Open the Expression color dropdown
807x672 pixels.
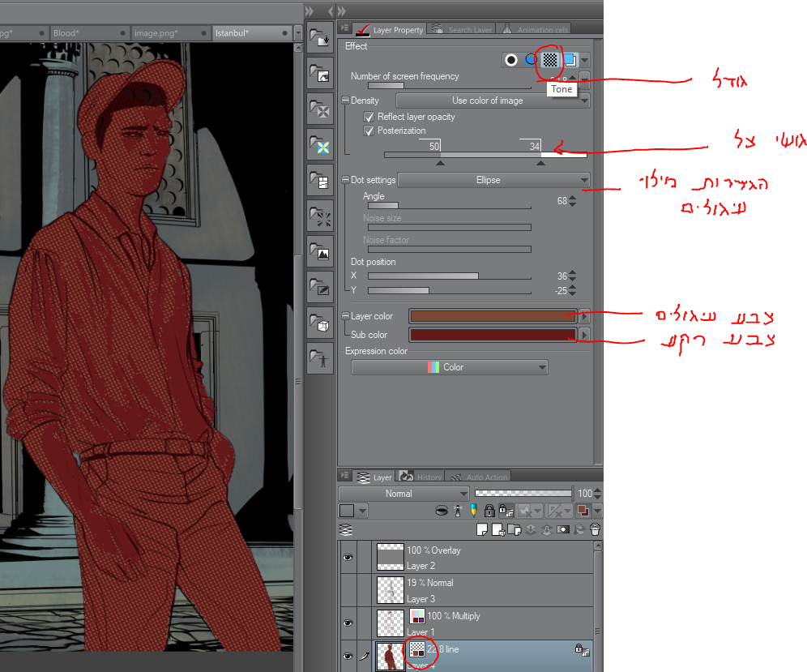450,367
